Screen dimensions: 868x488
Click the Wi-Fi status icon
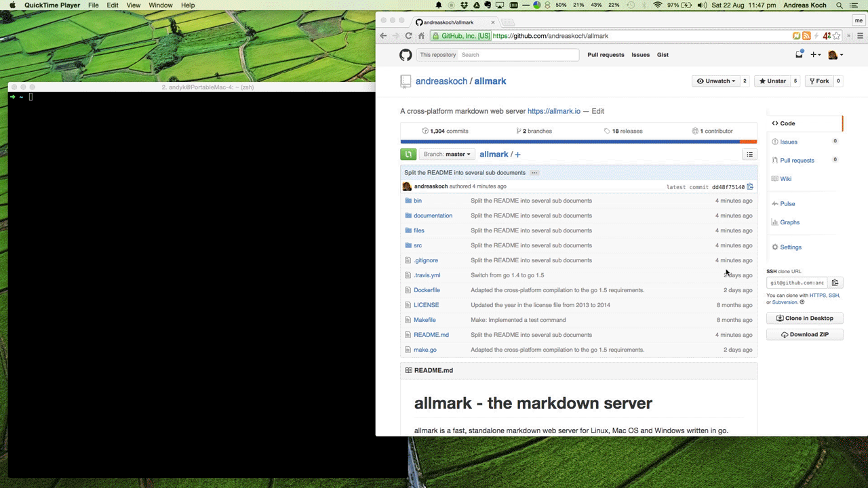tap(657, 5)
